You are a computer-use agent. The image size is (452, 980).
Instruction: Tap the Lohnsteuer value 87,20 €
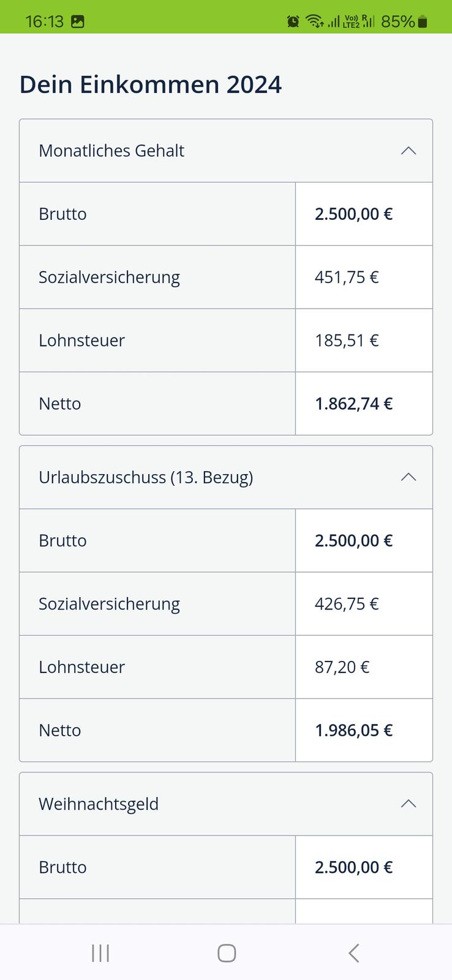pyautogui.click(x=342, y=667)
